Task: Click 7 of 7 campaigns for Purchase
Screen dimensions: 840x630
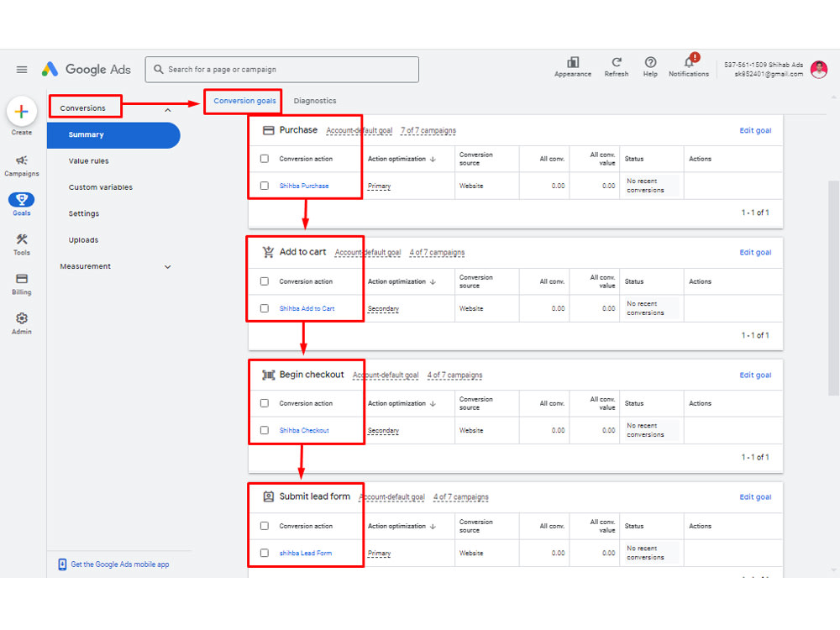Action: coord(428,131)
